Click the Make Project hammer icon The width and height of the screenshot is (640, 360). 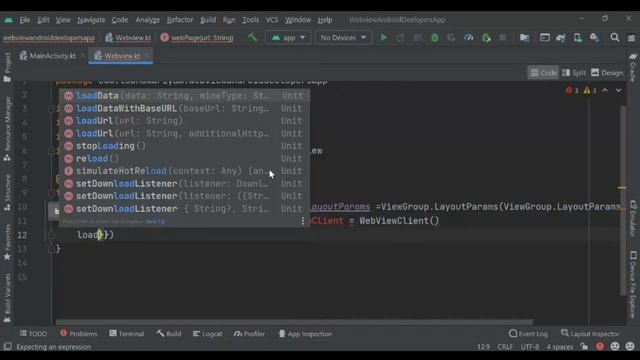(252, 38)
